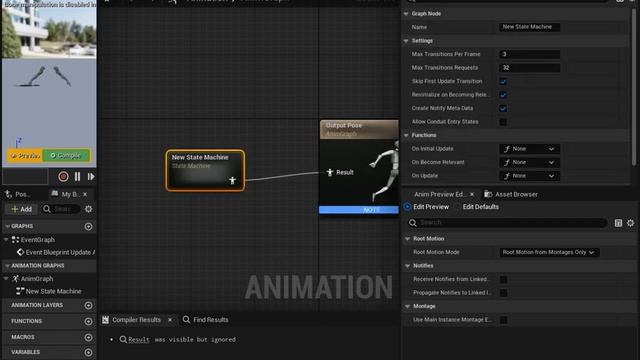Screen dimensions: 640x360
Task: Start recording with the red record button
Action: 63,177
